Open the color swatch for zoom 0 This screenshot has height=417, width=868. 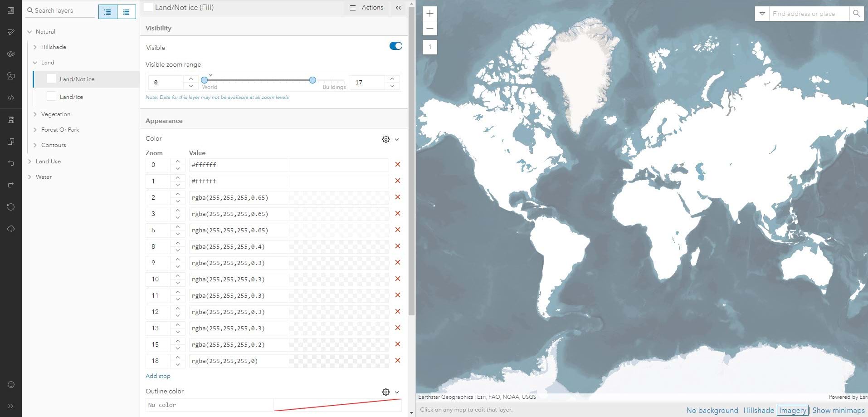[339, 165]
